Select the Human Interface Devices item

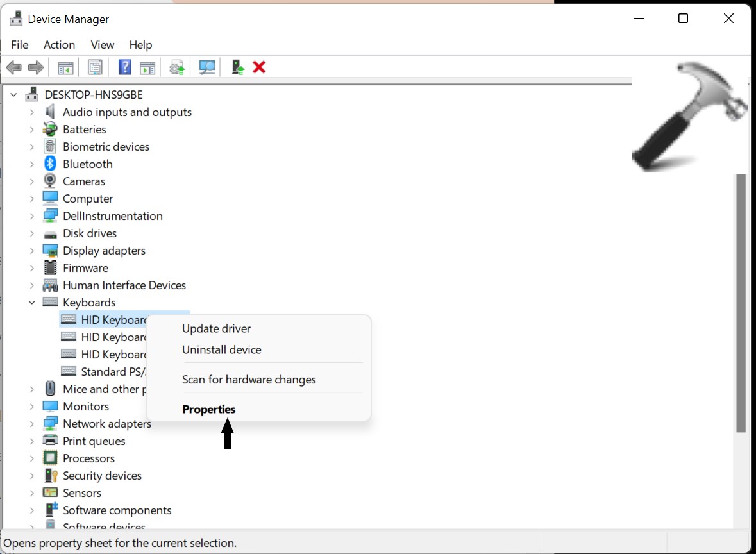pos(124,285)
